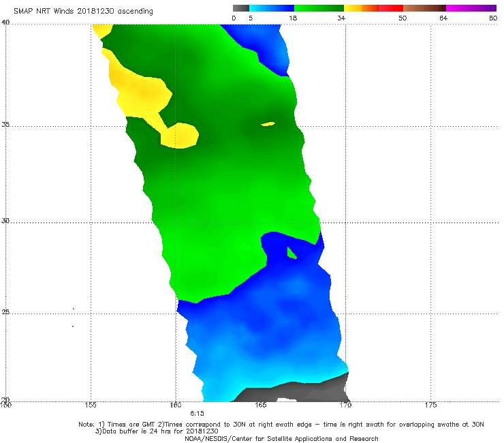This screenshot has height=443, width=504.
Task: Click the latitude axis label '30'
Action: (x=5, y=220)
